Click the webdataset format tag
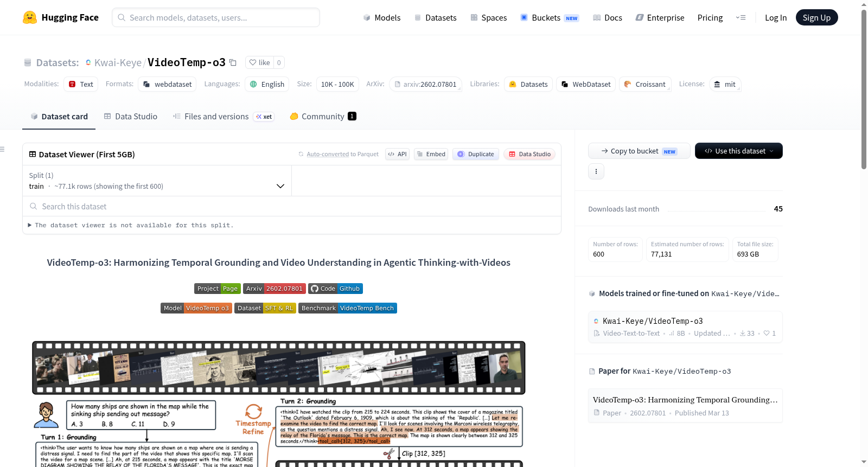This screenshot has width=868, height=467. pos(168,84)
